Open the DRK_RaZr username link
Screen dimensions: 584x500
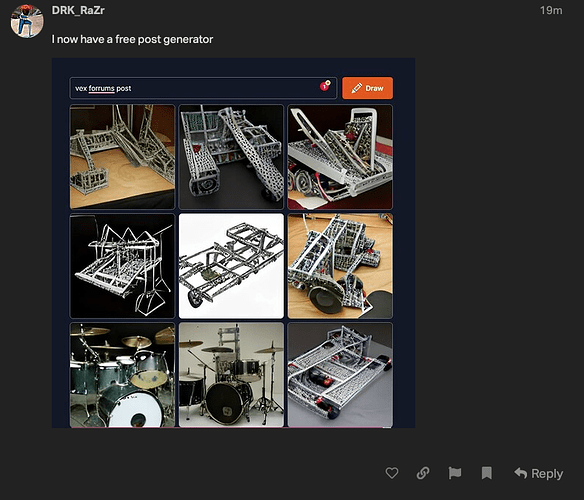[x=78, y=10]
